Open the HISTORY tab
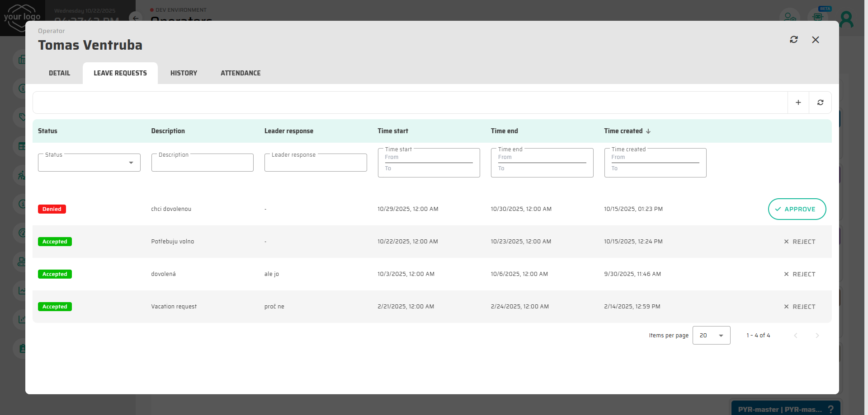Screen dimensions: 868x415 pos(184,73)
